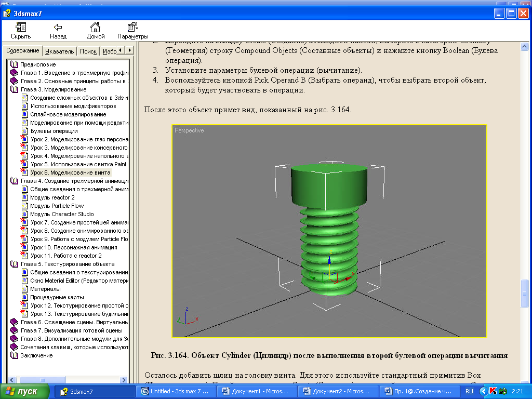The height and width of the screenshot is (399, 532).
Task: Click the page icon beside Урок 7
Action: (x=24, y=222)
